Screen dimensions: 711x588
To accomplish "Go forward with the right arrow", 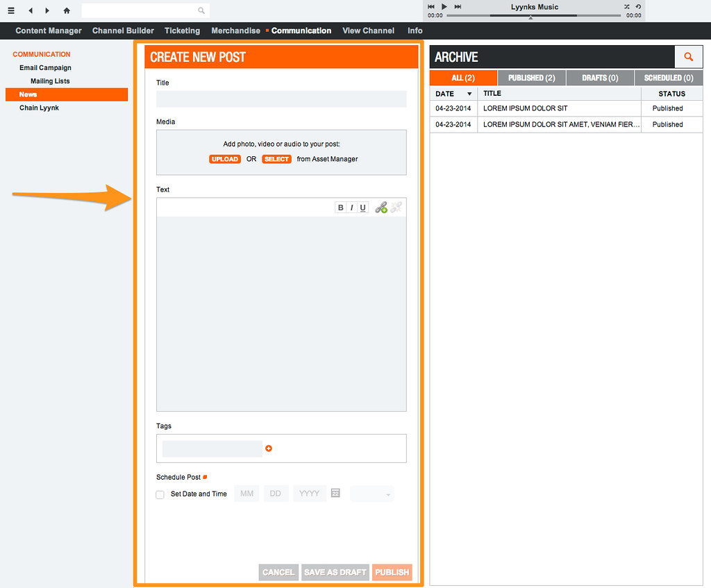I will coord(47,10).
